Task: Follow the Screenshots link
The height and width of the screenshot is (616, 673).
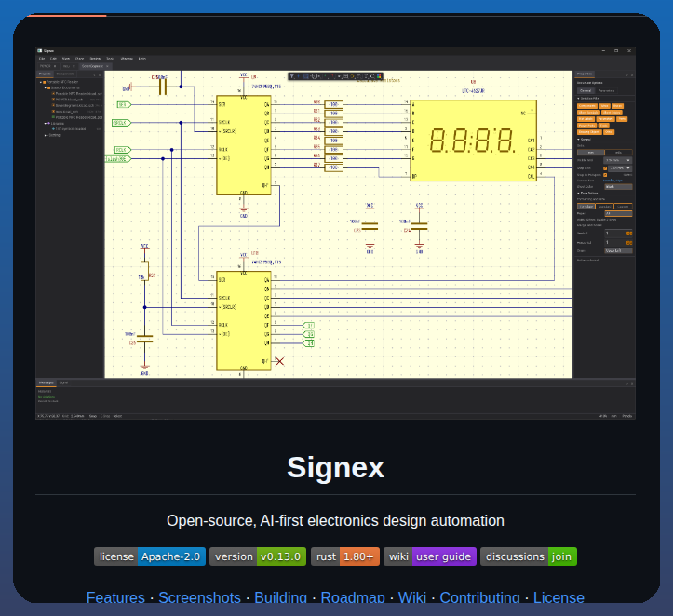Action: pyautogui.click(x=199, y=597)
